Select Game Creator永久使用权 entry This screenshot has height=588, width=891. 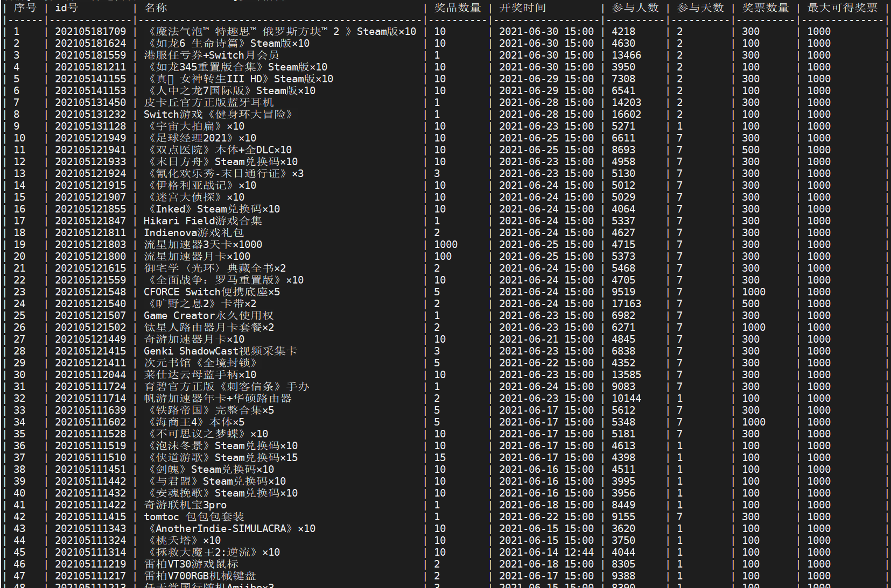pyautogui.click(x=209, y=316)
